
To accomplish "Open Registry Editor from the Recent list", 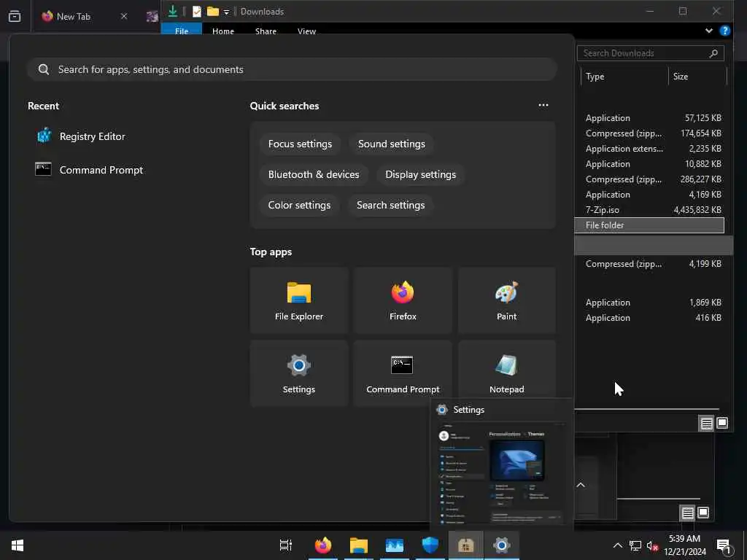I will [x=81, y=136].
